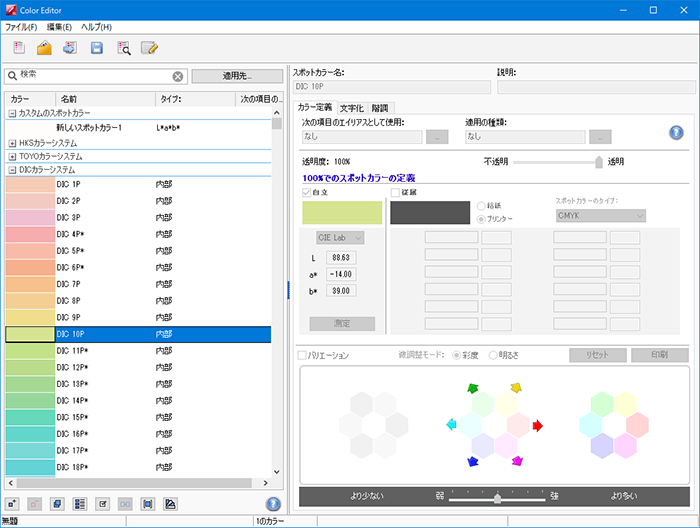Click the cyan arrow on hexagon wheel
Image resolution: width=700 pixels, height=528 pixels.
(451, 424)
